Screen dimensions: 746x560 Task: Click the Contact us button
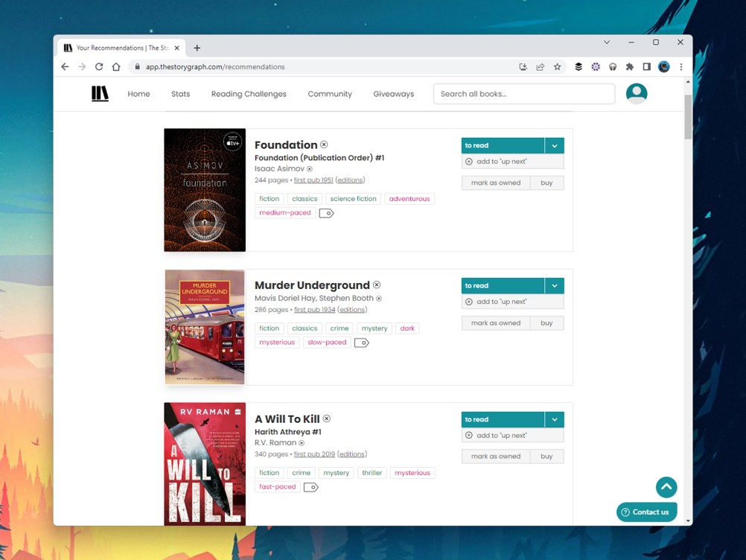pos(646,512)
